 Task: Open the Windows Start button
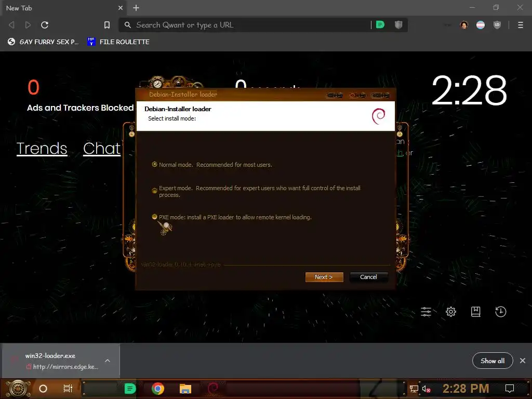[18, 389]
